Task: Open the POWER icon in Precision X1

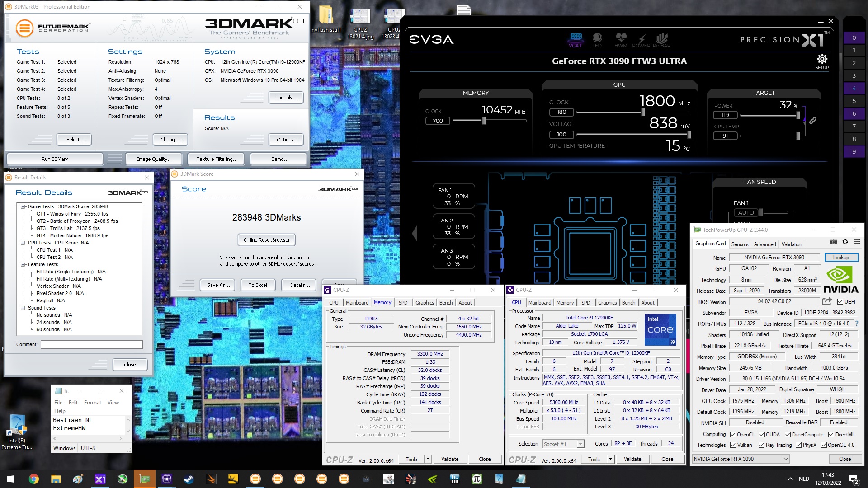Action: coord(641,40)
